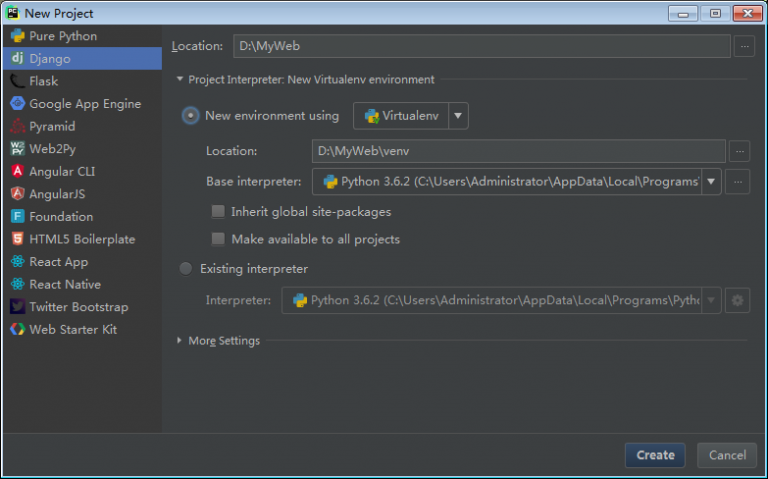Select the Flask project type icon
This screenshot has height=479, width=768.
click(18, 81)
